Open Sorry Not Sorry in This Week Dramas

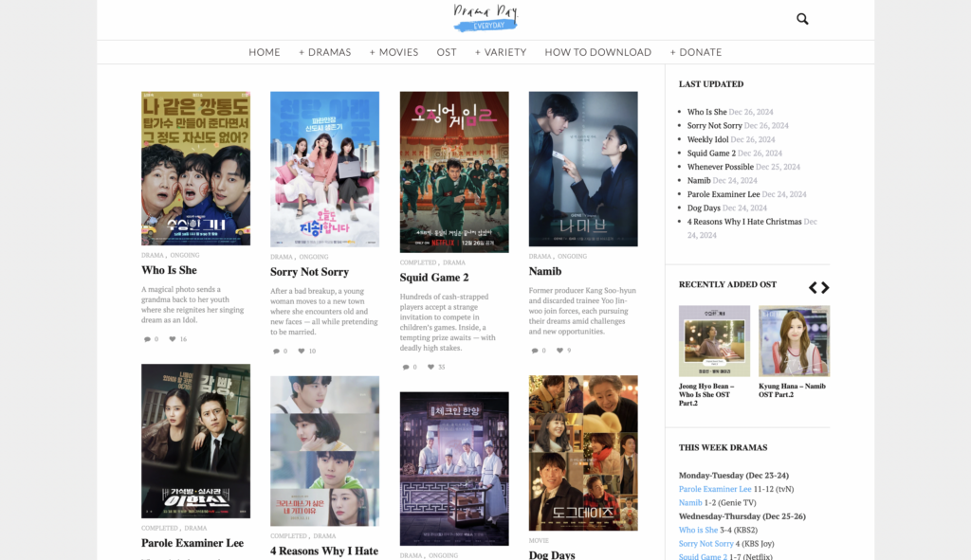click(x=705, y=543)
